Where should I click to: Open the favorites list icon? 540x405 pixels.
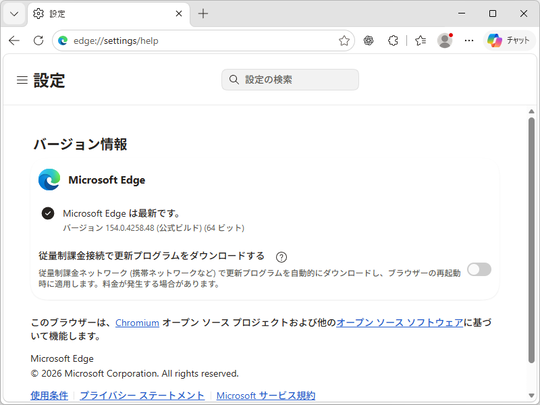[x=420, y=41]
